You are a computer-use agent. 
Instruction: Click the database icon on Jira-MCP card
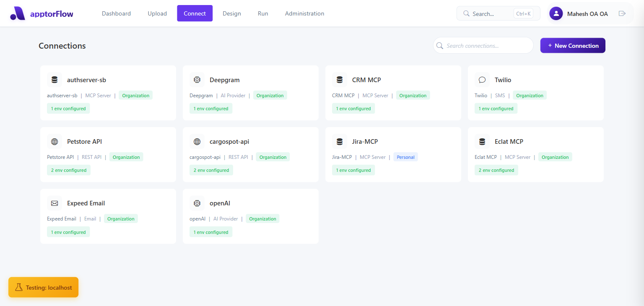(x=340, y=142)
